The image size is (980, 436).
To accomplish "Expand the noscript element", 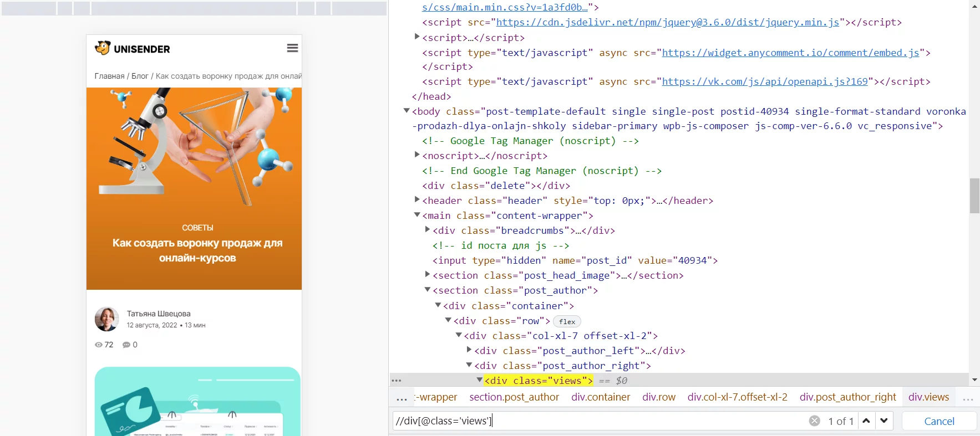I will (417, 155).
